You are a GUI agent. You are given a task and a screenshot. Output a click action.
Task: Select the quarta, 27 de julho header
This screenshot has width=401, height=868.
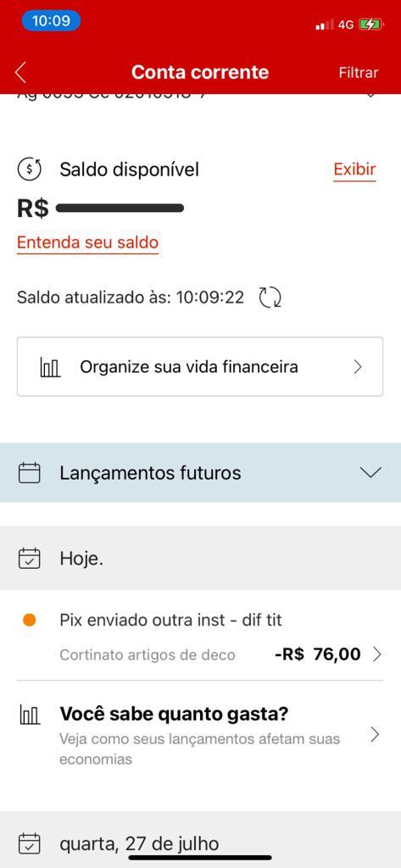200,840
